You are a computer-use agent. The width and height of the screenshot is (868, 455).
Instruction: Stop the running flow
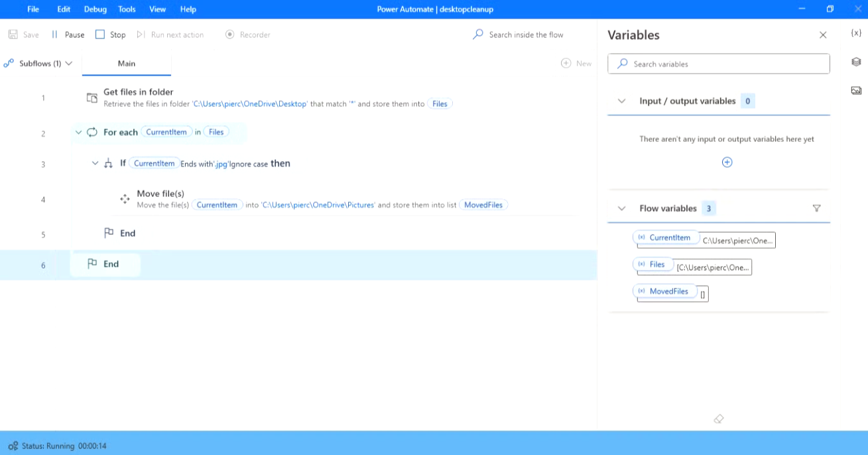(110, 34)
